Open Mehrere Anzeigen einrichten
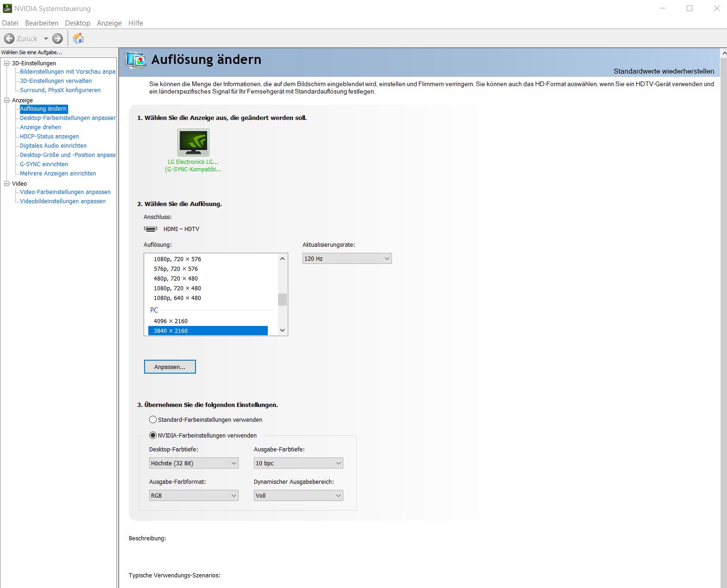 click(x=58, y=173)
